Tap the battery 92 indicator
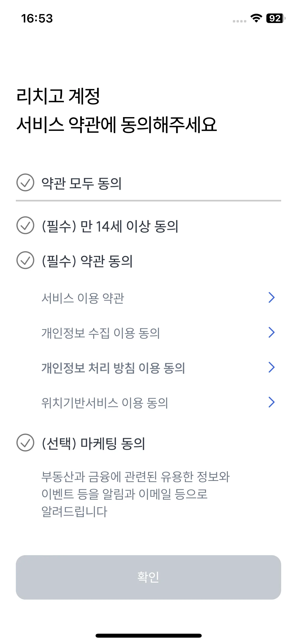Screen dimensions: 297x644 (x=276, y=18)
